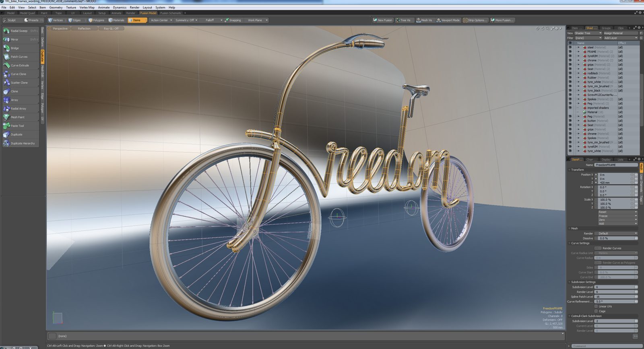644x349 pixels.
Task: Click the Perspective viewport button
Action: click(60, 29)
